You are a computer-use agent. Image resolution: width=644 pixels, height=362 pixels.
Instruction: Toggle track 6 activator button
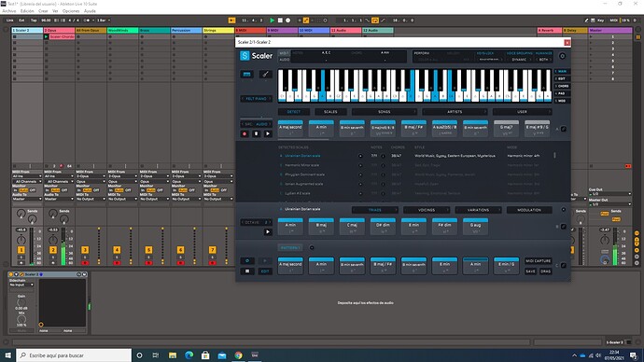tap(181, 250)
